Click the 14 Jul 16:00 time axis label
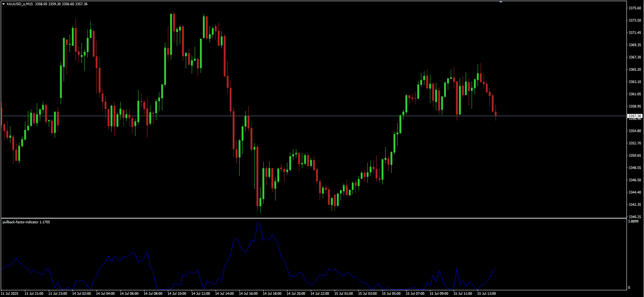Viewport: 644px width, 297px height. (x=248, y=294)
